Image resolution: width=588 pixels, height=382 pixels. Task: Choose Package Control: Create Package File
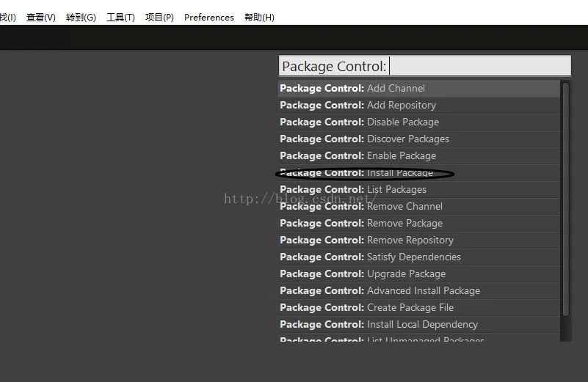418,308
